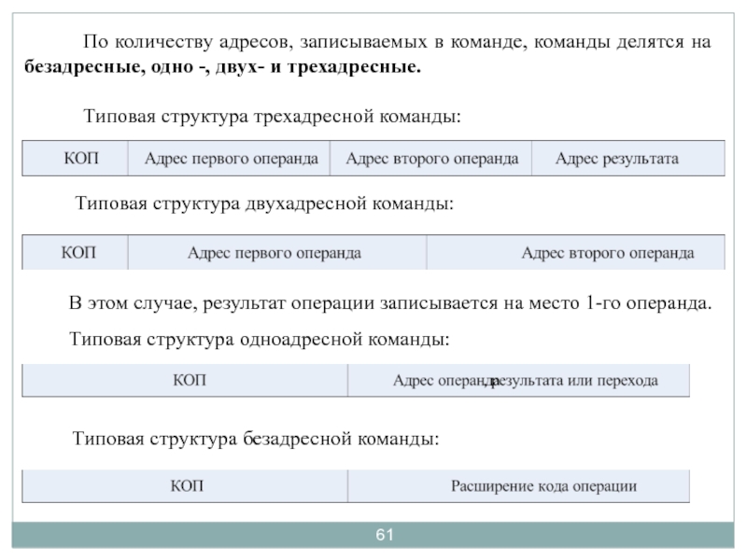The height and width of the screenshot is (560, 747).
Task: Select the КОП cell in the zero-address table
Action: [187, 486]
